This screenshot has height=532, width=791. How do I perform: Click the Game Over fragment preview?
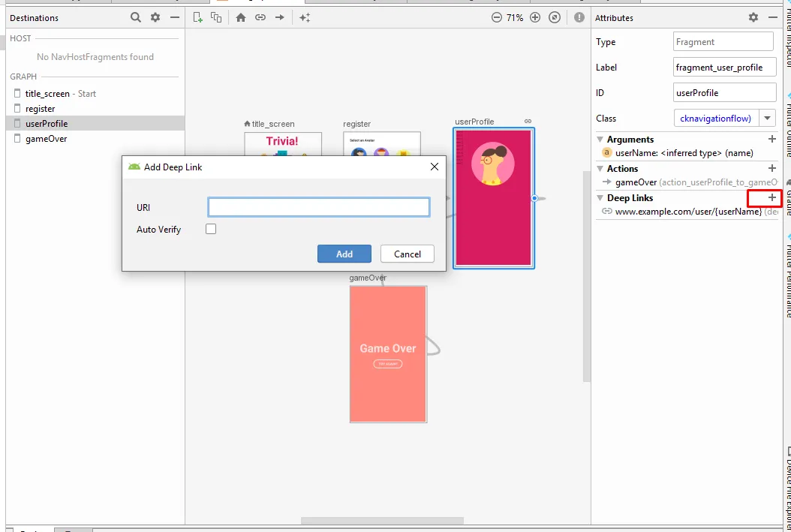(388, 353)
